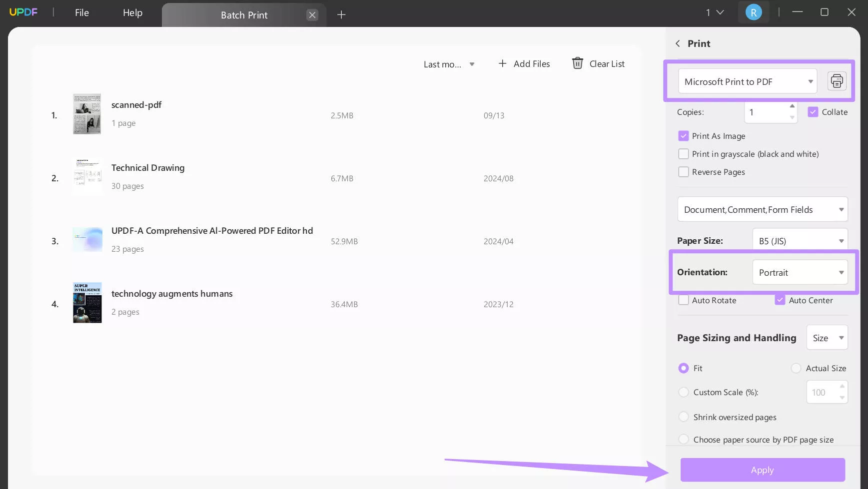This screenshot has height=489, width=868.
Task: Toggle the Auto Center checkbox
Action: [780, 300]
